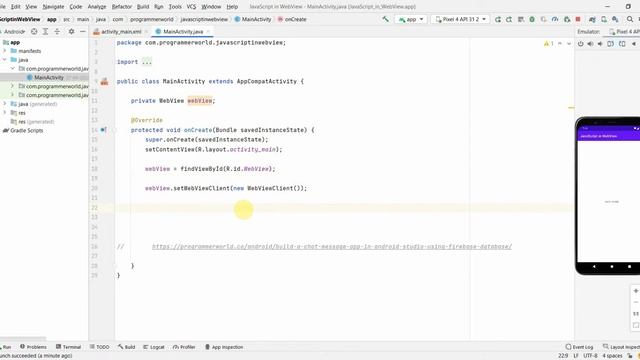Click emulator Volume Up icon
Image resolution: width=640 pixels, height=360 pixels.
590,44
